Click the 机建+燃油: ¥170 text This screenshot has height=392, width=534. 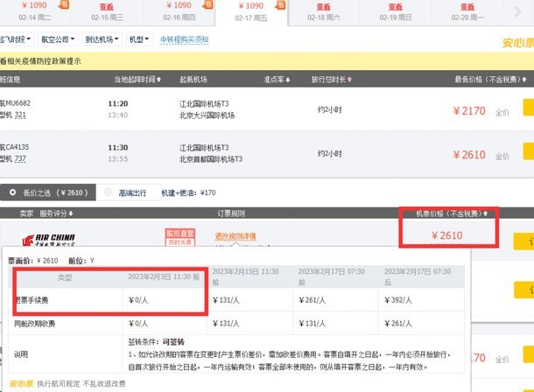(x=189, y=192)
